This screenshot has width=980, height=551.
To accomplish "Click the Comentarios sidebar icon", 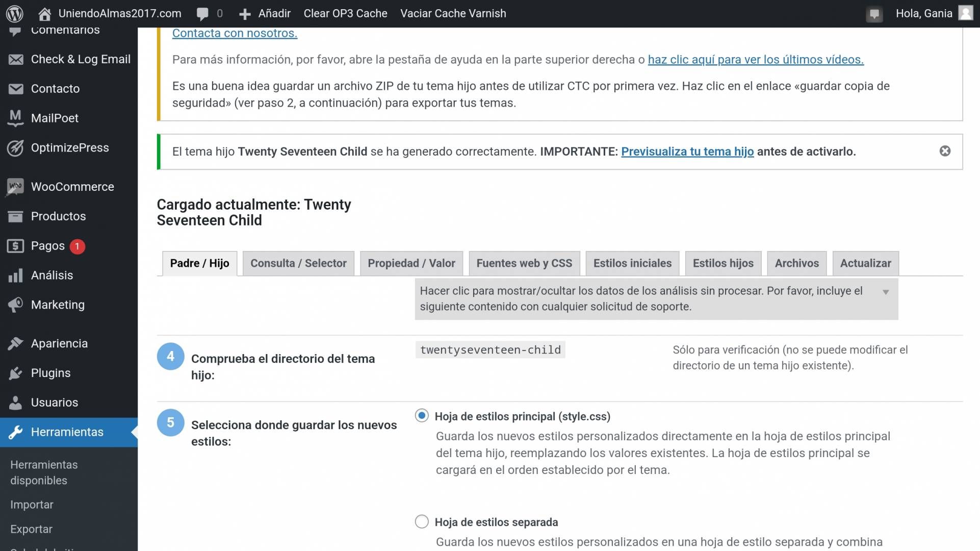I will [x=16, y=31].
